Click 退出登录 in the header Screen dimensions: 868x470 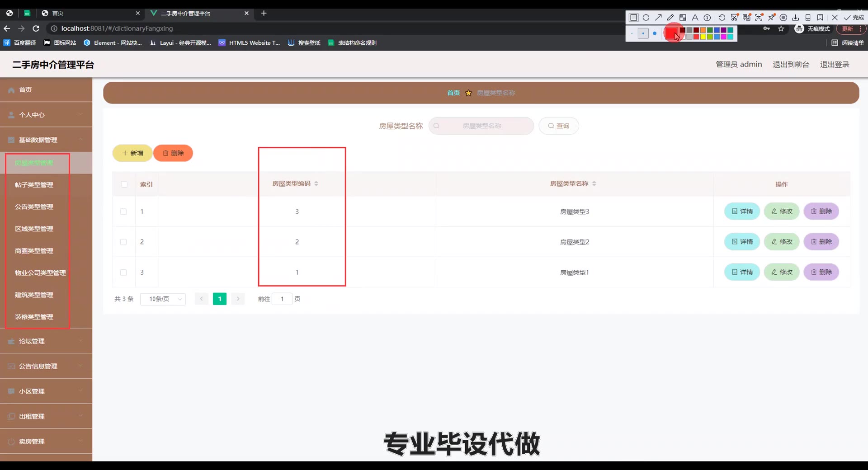835,65
